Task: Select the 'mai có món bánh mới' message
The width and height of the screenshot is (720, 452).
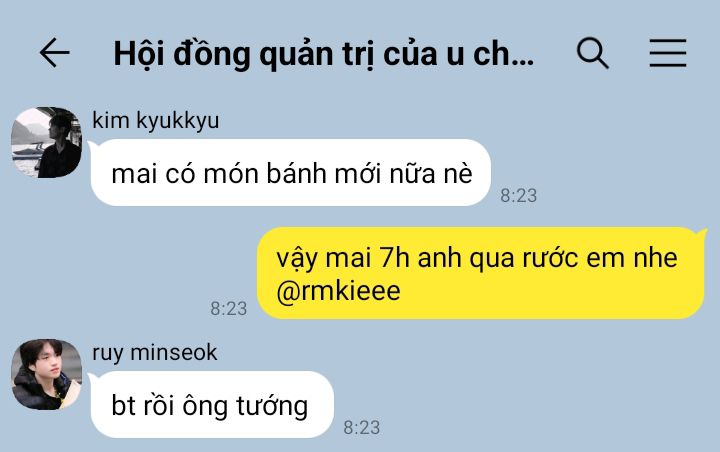Action: pos(291,173)
